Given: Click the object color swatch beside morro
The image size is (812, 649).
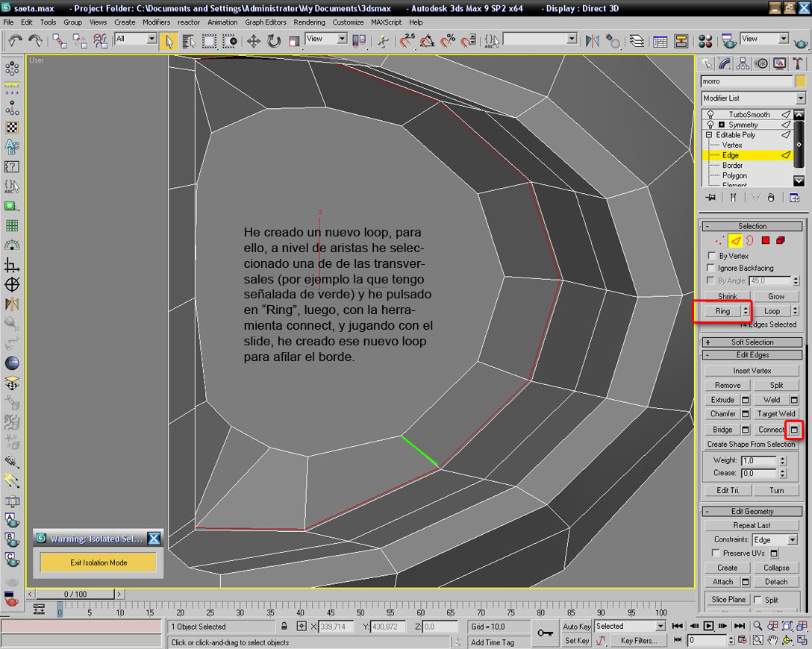Looking at the screenshot, I should click(801, 81).
